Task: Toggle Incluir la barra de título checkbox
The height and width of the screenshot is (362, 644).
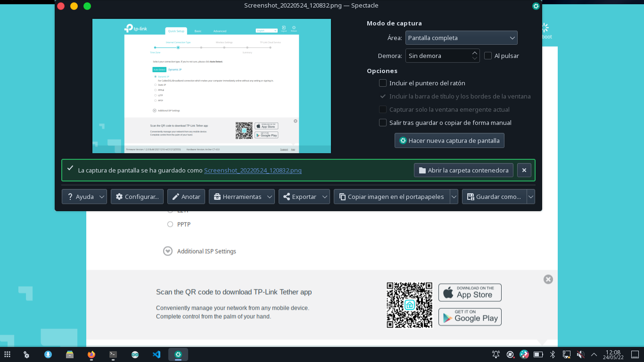Action: [x=383, y=96]
